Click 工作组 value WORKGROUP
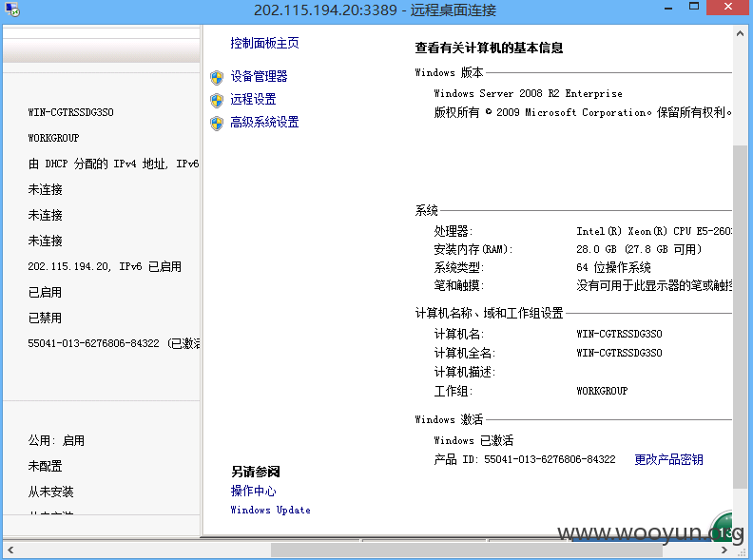This screenshot has width=753, height=560. coord(602,391)
